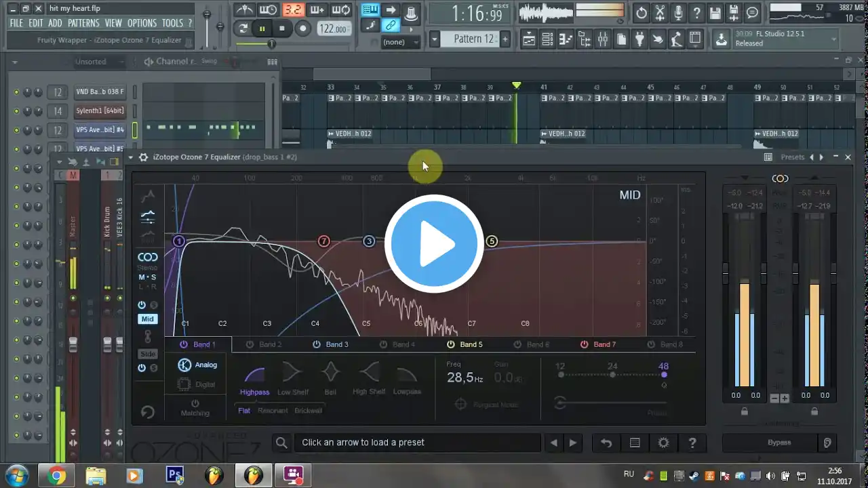Open Ozone settings gear icon
868x488 pixels.
(x=663, y=443)
